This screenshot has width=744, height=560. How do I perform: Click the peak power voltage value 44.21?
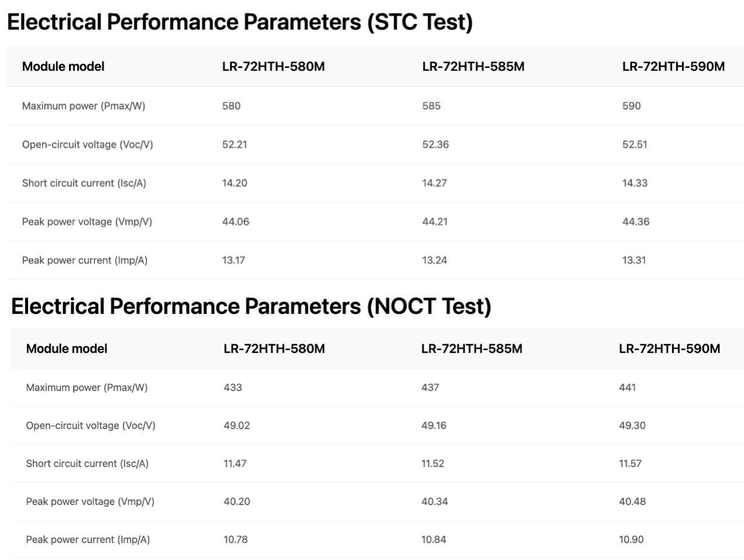(435, 222)
